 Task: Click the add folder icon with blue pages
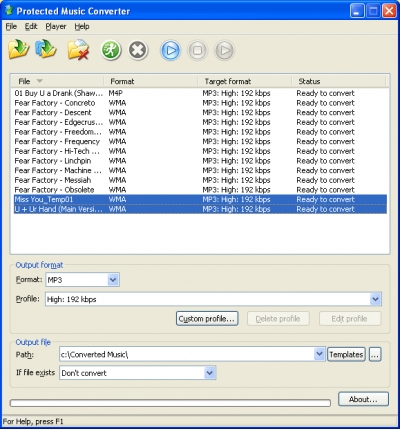coord(45,49)
